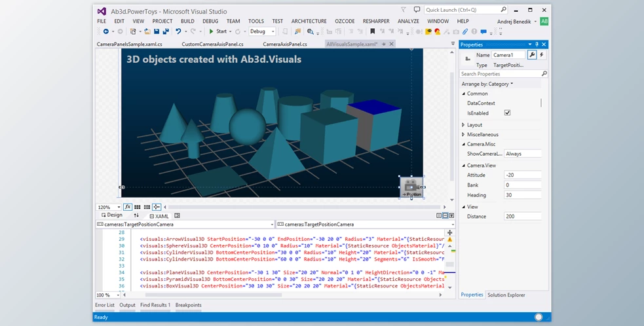Collapse the XAML pane with the collapse button
644x326 pixels.
[x=451, y=215]
